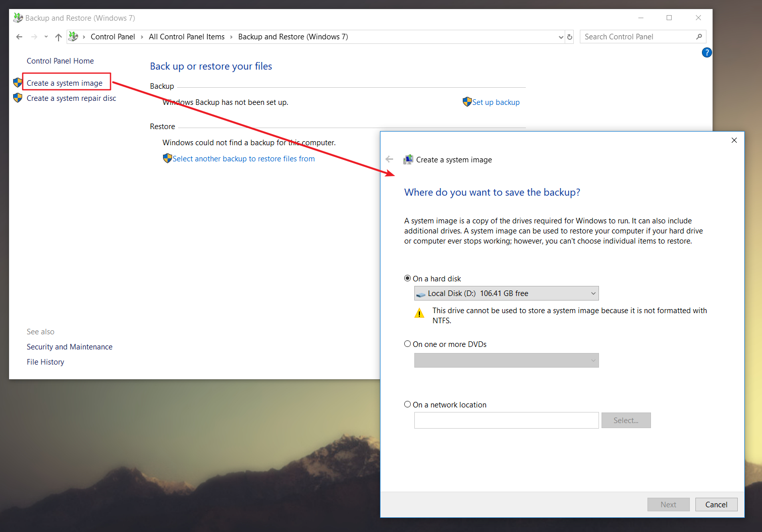This screenshot has width=762, height=532.
Task: Click Create a system image link
Action: (x=65, y=83)
